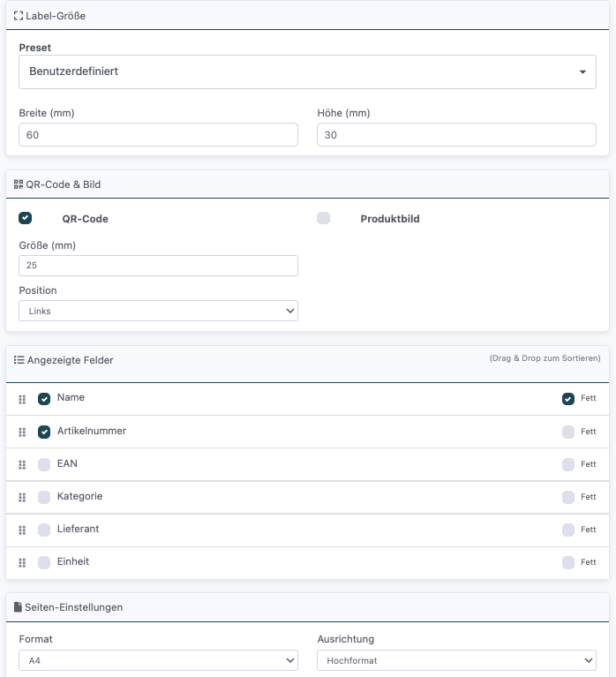Click the drag handle beside Kategorie
This screenshot has width=616, height=677.
pyautogui.click(x=22, y=498)
